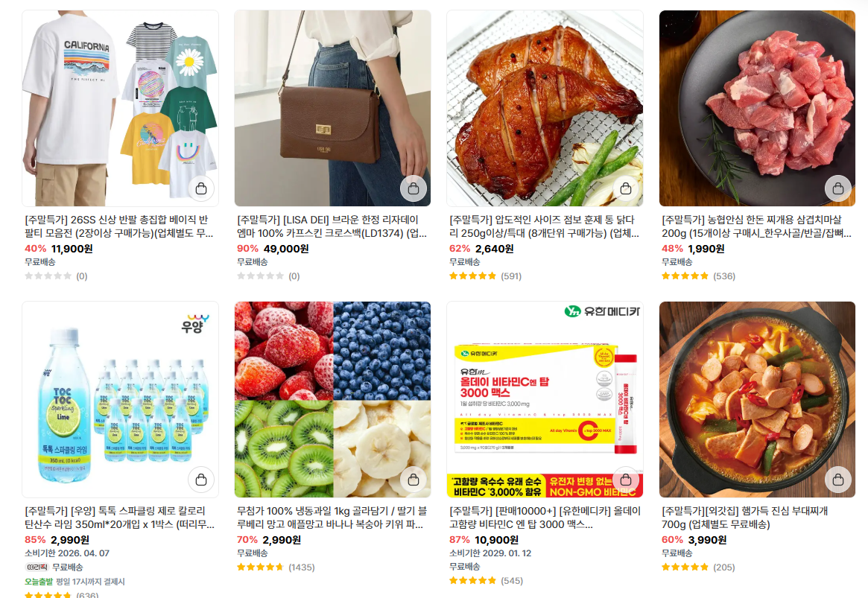Open the ham budae jjigae 700g title
This screenshot has height=598, width=868.
coord(744,518)
